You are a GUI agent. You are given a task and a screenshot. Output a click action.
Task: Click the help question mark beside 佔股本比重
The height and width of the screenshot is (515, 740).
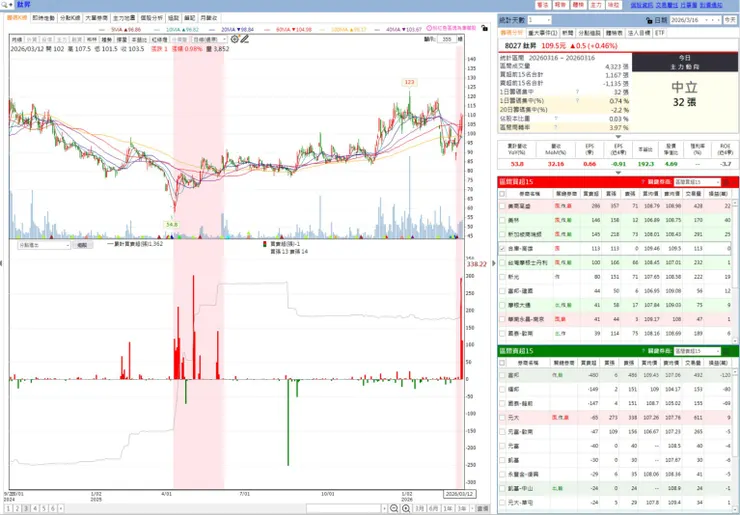(x=556, y=118)
